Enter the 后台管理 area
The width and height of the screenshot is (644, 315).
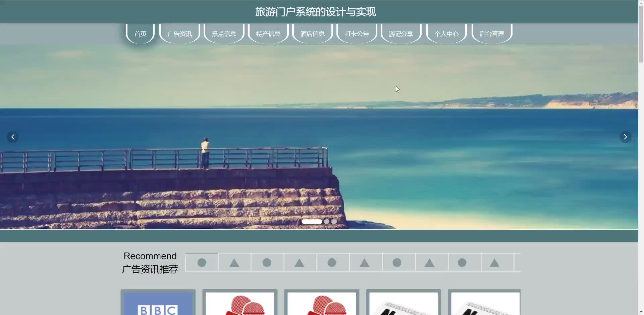[492, 34]
